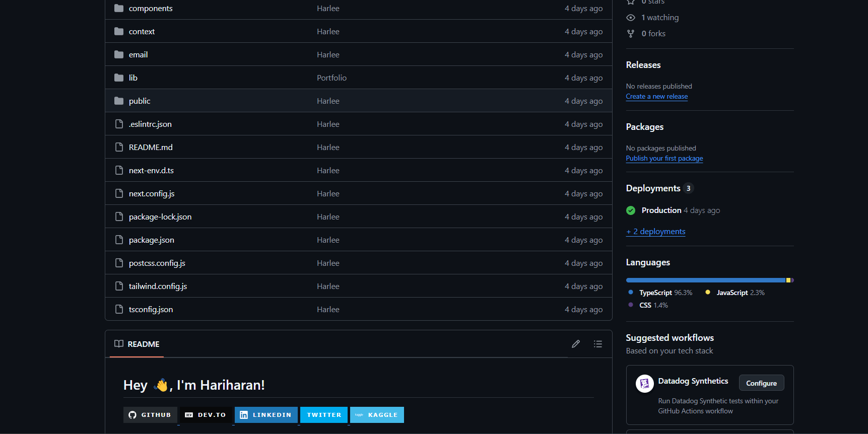Expand the + 2 deployments link
Viewport: 868px width, 434px height.
(x=655, y=232)
